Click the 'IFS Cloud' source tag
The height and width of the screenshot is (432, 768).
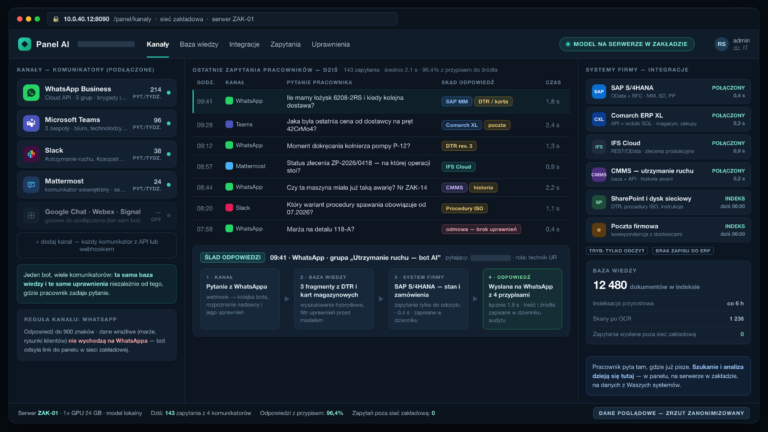(458, 167)
